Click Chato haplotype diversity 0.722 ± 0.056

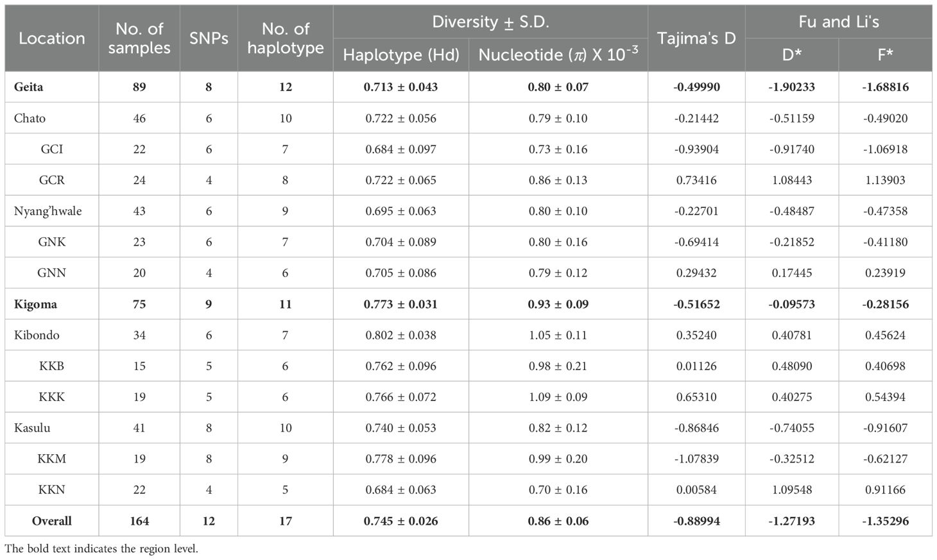coord(401,118)
